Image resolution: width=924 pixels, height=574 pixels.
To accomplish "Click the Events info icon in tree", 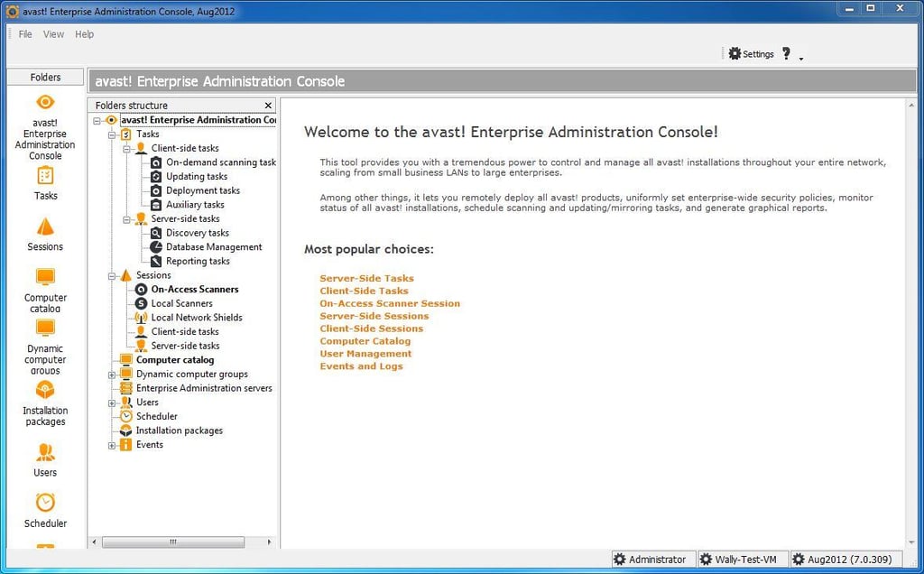I will [x=126, y=444].
